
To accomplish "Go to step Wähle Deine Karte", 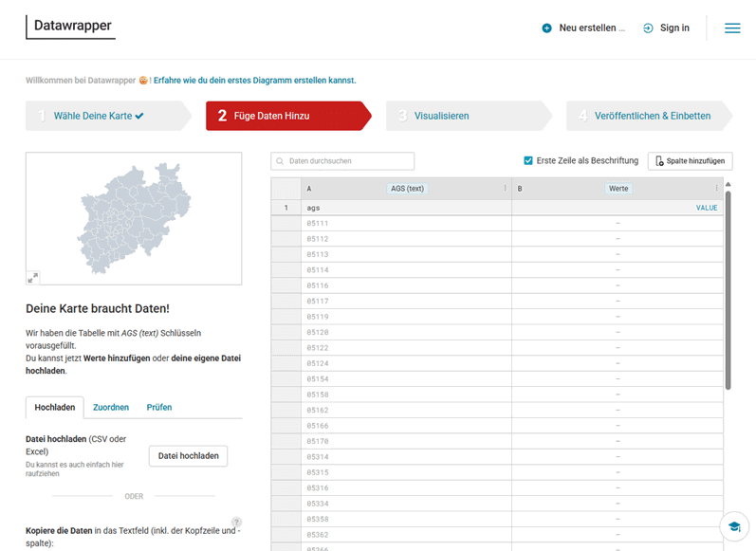I will pos(108,116).
